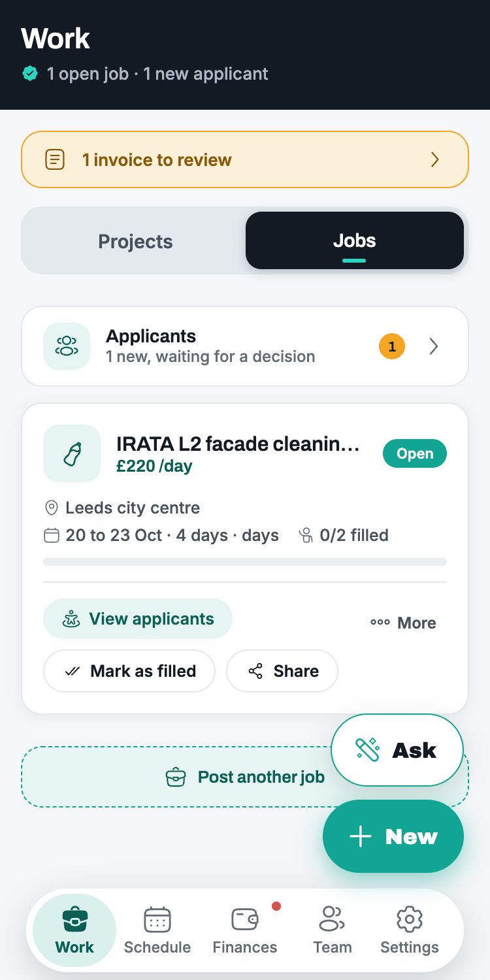Click the Work page heading
490x980 pixels.
[56, 39]
